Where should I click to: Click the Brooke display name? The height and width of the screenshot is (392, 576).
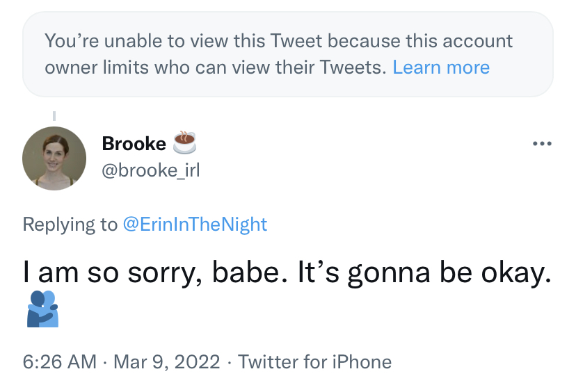134,143
